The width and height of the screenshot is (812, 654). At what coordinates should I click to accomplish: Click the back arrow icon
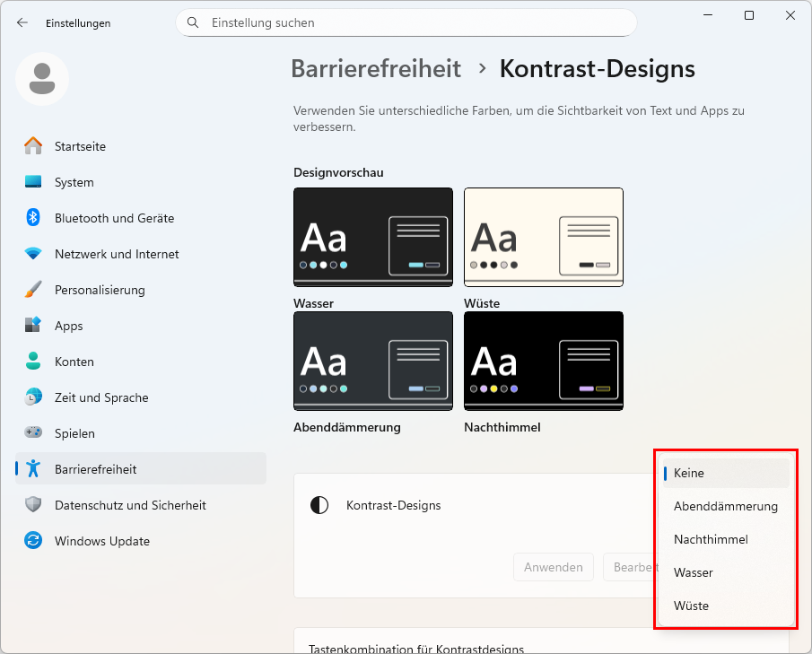point(22,22)
